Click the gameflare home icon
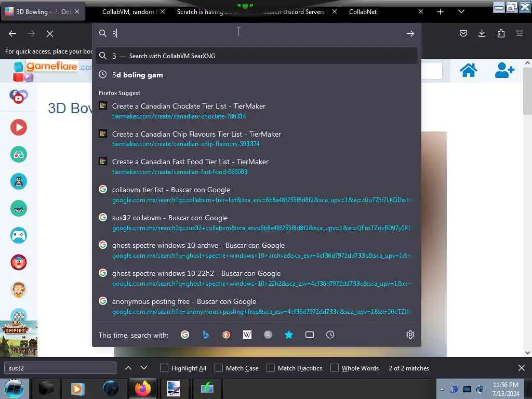The image size is (532, 399). [468, 70]
